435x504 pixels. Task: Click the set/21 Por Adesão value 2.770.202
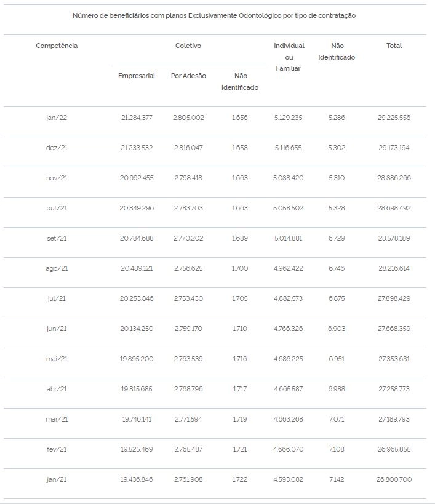[x=188, y=239]
